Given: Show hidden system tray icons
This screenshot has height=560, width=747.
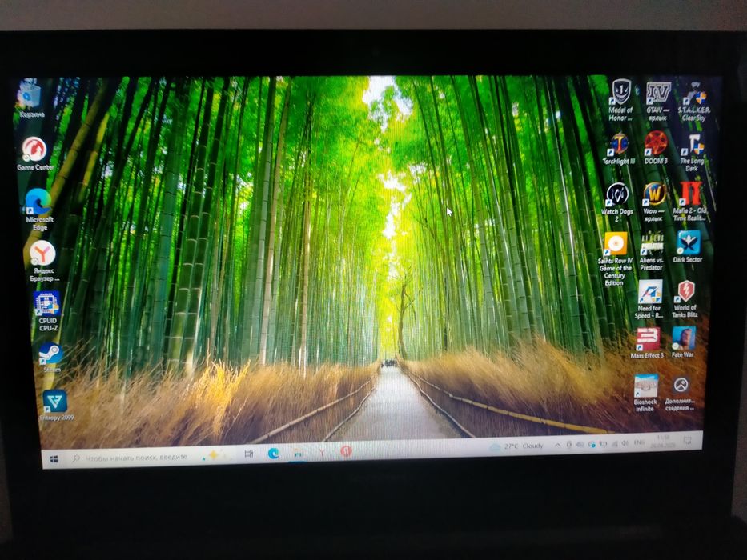Looking at the screenshot, I should pyautogui.click(x=557, y=446).
